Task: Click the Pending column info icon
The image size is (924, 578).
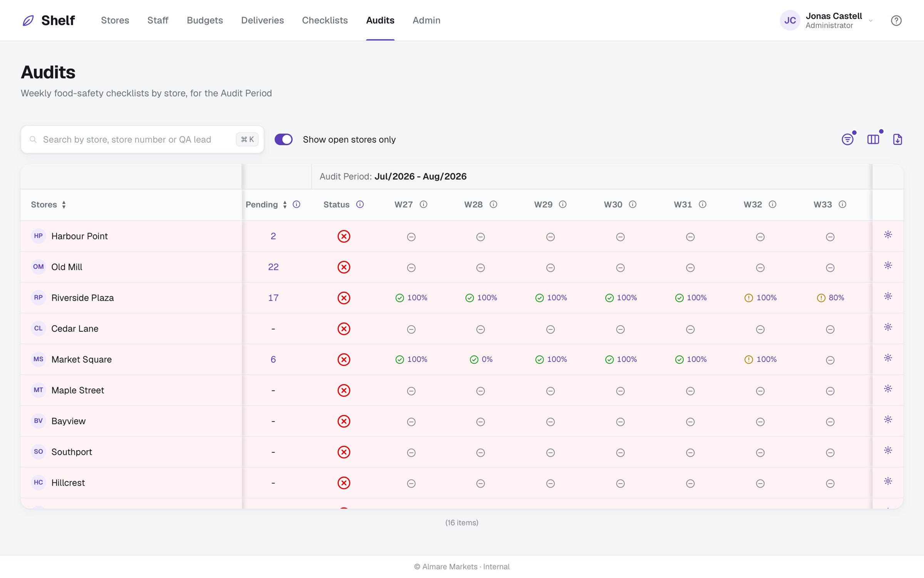Action: coord(296,204)
